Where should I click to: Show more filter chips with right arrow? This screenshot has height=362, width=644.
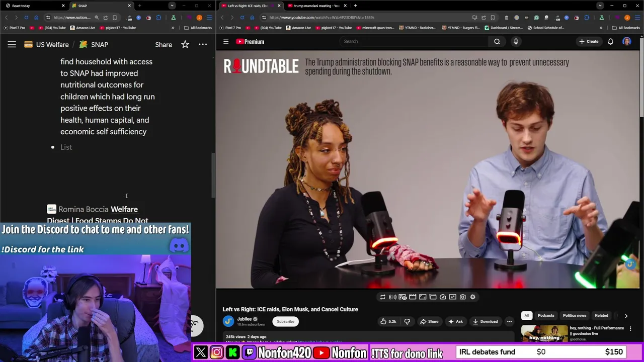click(x=626, y=316)
